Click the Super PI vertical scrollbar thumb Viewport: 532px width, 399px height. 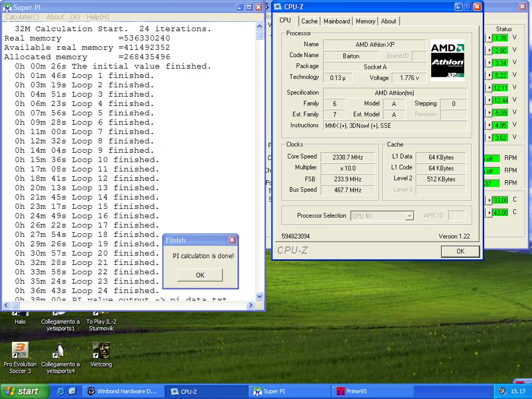(260, 35)
